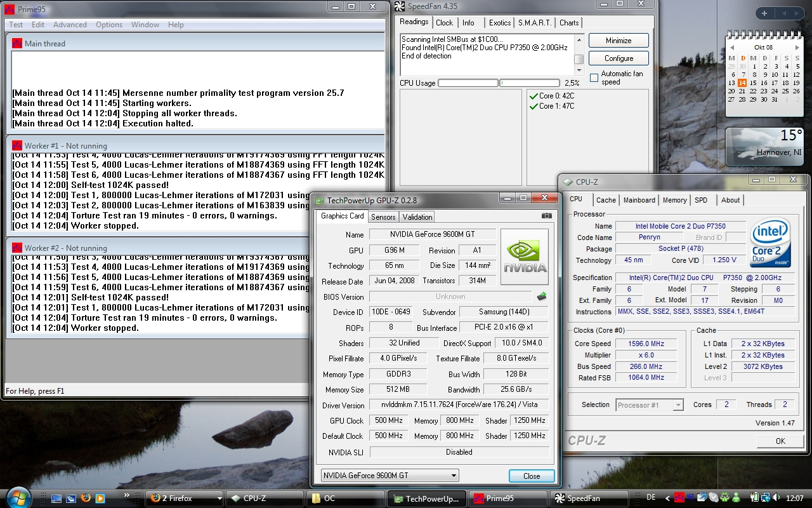
Task: Click the plus button to add sidebar gadgets
Action: pos(764,13)
